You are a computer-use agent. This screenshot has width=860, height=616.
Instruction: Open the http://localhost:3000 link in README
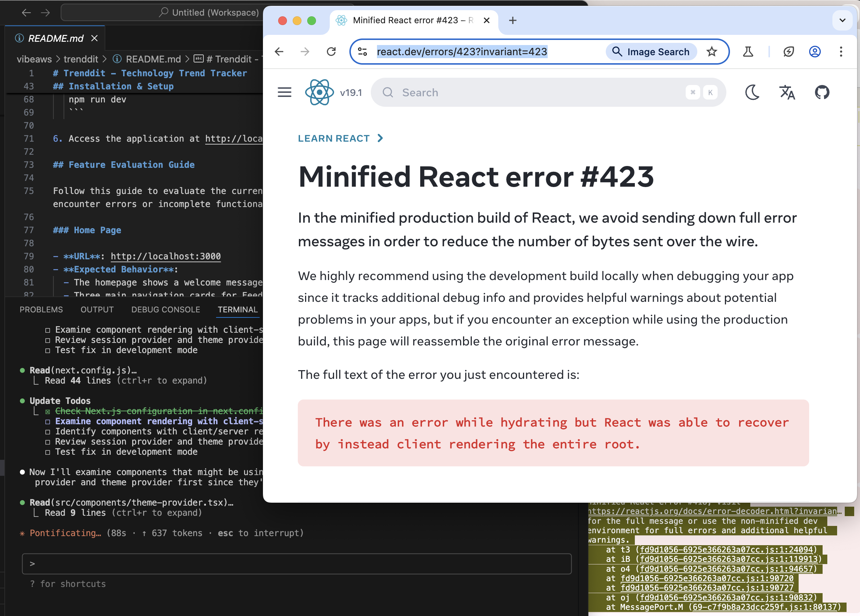[x=165, y=256]
